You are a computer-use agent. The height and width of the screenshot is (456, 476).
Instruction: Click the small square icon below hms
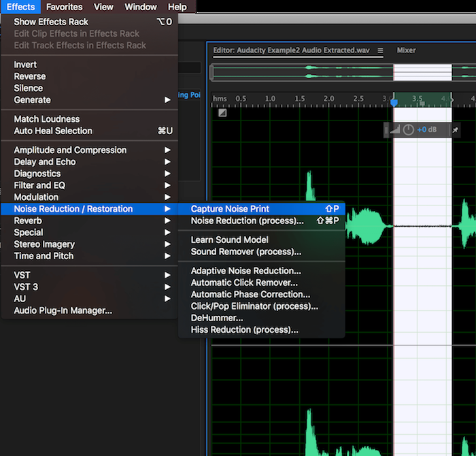(222, 113)
